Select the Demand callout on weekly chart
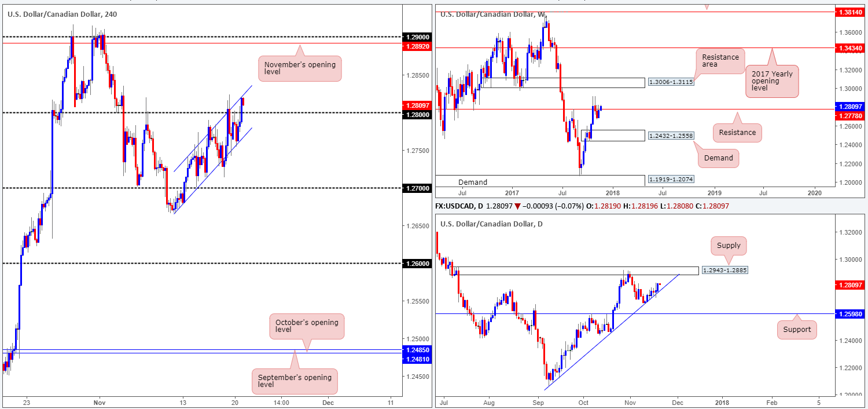 click(718, 158)
